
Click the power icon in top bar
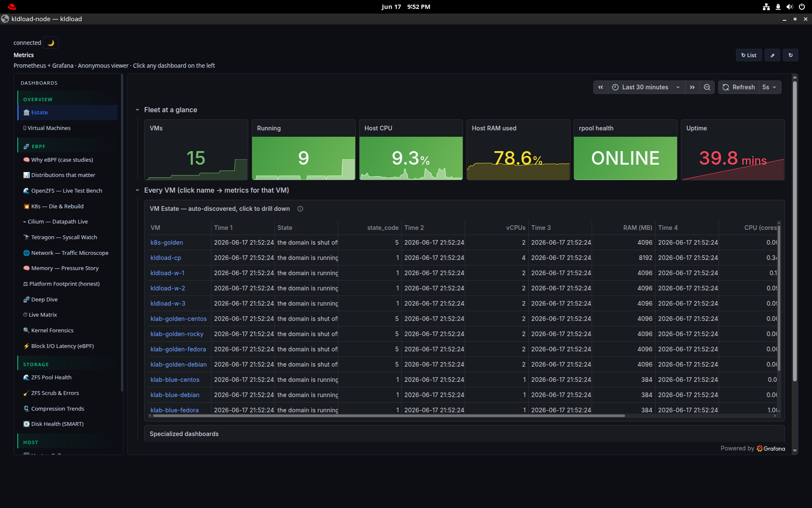coord(801,7)
